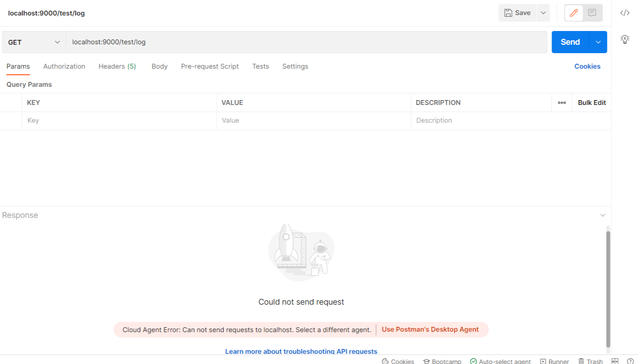Switch to the pencil edit mode icon

574,13
